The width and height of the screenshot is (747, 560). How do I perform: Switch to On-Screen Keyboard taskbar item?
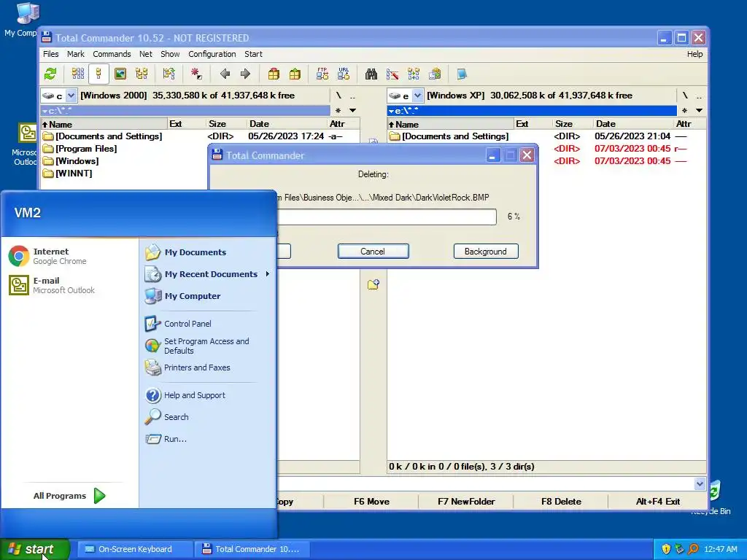[x=135, y=549]
